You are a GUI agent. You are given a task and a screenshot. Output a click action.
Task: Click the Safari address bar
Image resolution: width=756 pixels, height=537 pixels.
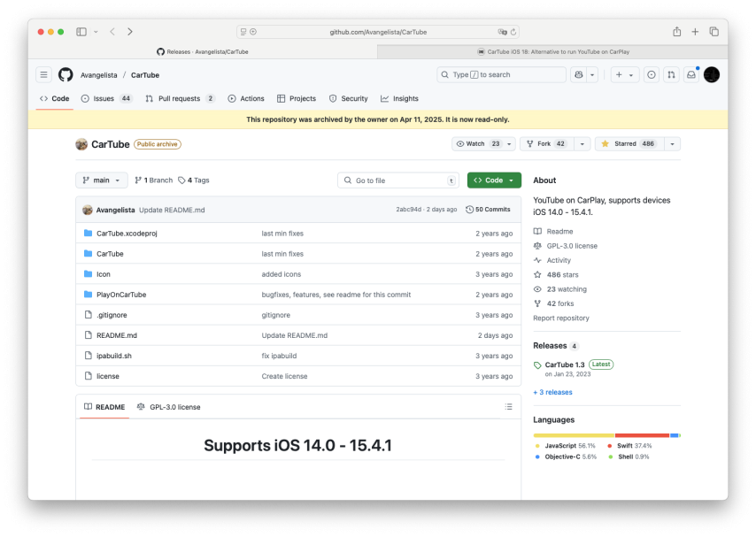[378, 32]
